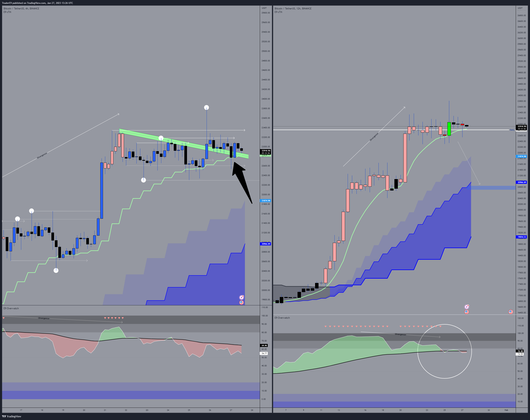This screenshot has width=530, height=420.
Task: Select the green descending channel on the 4h chart
Action: tap(184, 144)
